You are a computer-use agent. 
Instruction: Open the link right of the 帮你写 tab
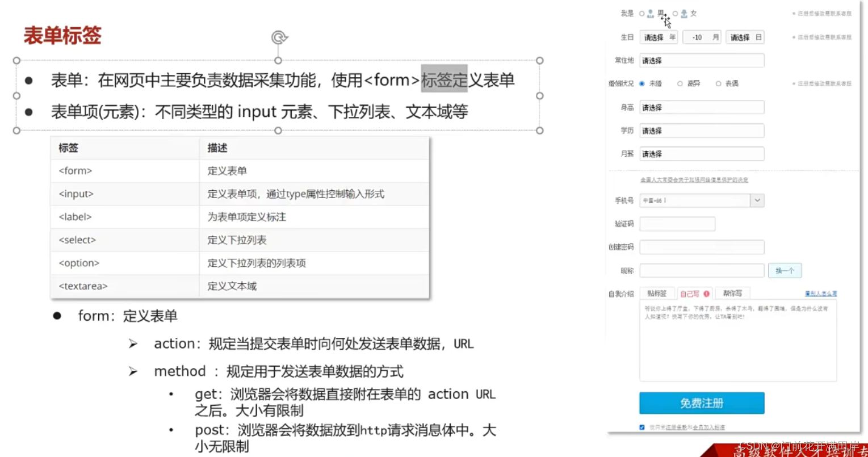(820, 294)
